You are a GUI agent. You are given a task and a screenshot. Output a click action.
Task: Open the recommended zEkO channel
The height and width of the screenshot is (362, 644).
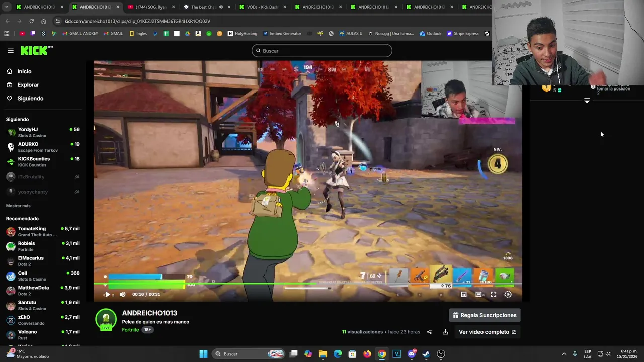pyautogui.click(x=43, y=320)
